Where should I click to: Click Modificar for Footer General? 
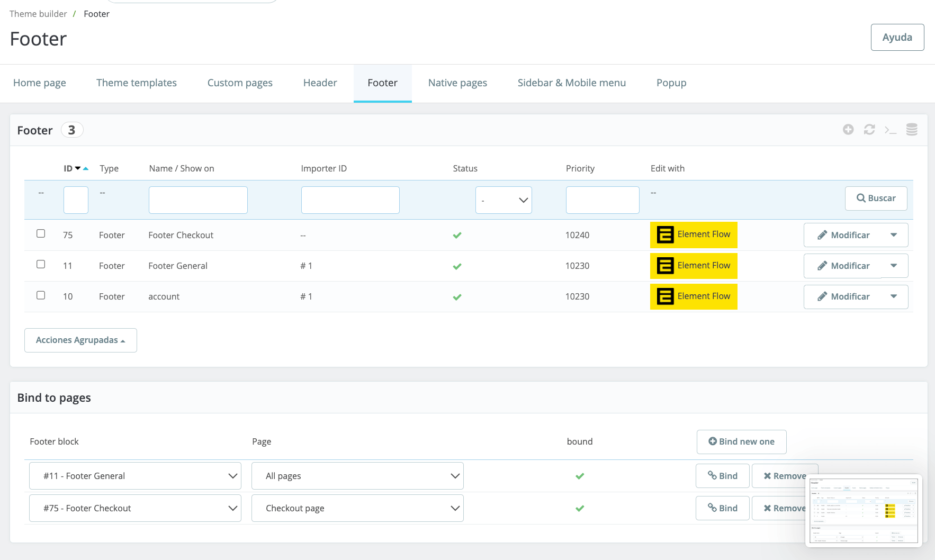click(843, 266)
